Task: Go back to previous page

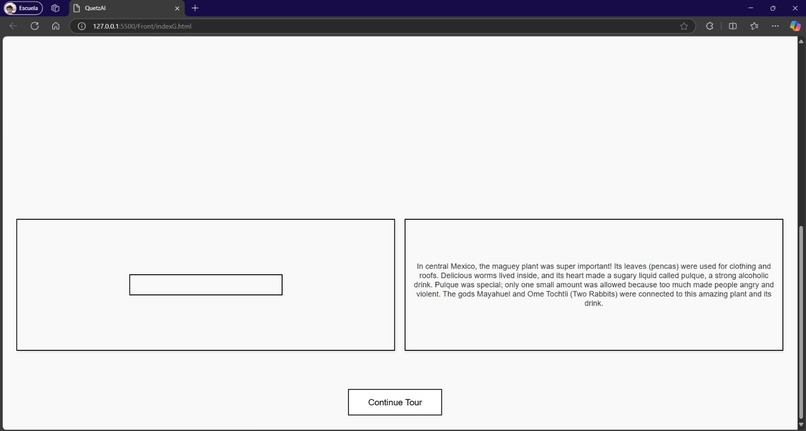Action: pos(14,26)
